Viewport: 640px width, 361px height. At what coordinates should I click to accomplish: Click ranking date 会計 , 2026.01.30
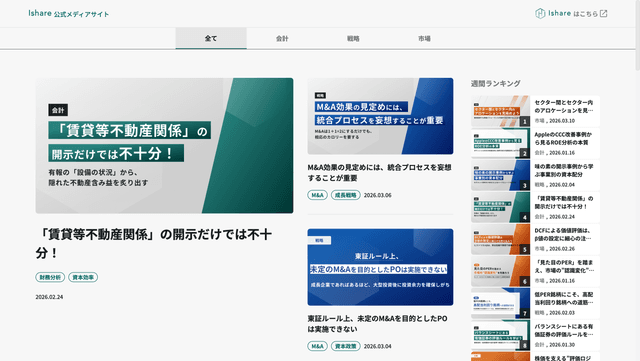[555, 345]
